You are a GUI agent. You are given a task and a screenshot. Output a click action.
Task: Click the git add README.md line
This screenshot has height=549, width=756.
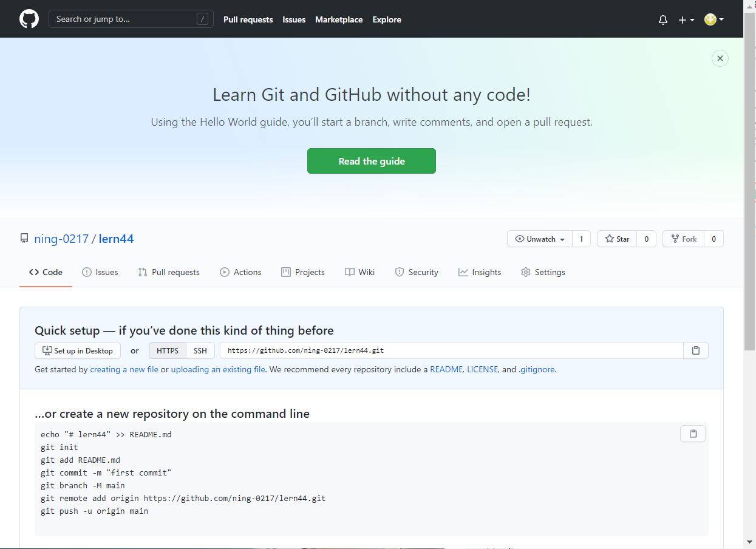pyautogui.click(x=81, y=460)
